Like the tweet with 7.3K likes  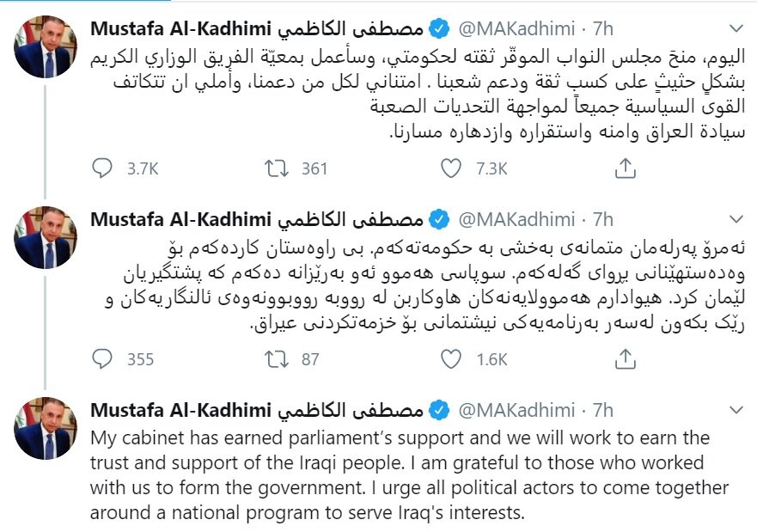coord(452,168)
